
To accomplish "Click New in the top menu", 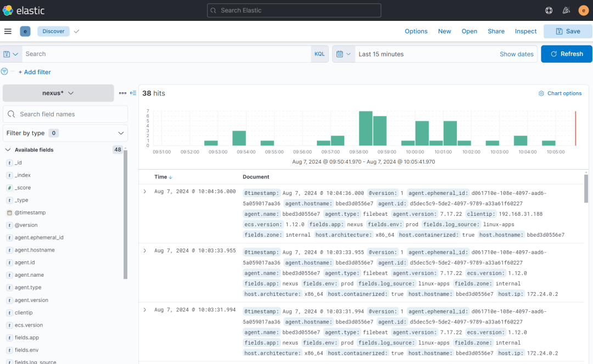I will [x=444, y=31].
